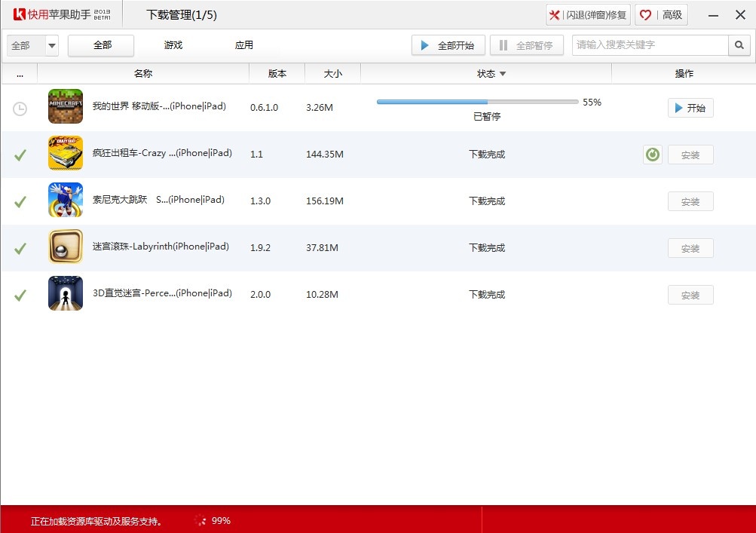Start all downloads with 全部开始
The height and width of the screenshot is (533, 756).
[448, 45]
